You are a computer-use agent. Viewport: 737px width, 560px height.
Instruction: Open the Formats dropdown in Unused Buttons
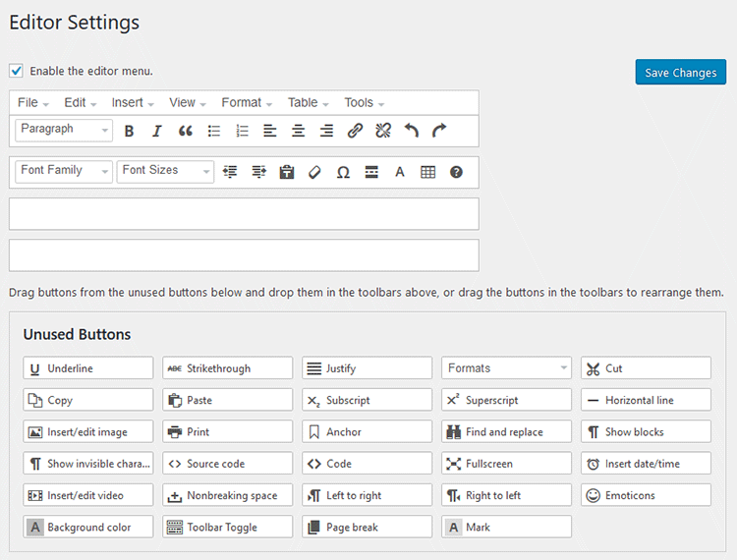(x=506, y=367)
